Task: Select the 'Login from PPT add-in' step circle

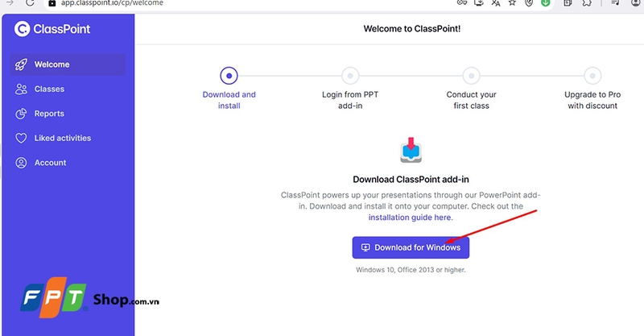Action: point(350,76)
